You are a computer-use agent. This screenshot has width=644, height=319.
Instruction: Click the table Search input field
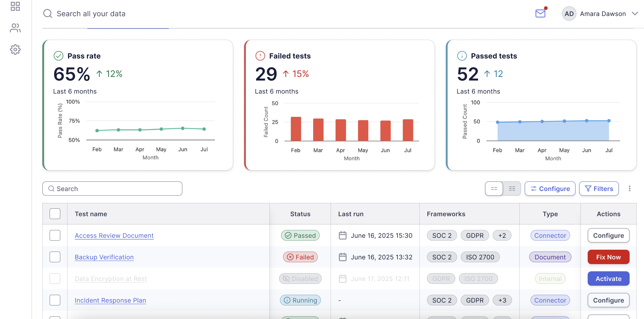point(113,189)
